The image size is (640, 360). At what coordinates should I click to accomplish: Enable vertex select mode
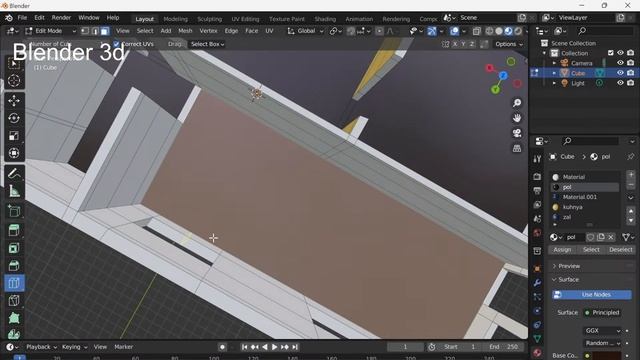(x=85, y=31)
